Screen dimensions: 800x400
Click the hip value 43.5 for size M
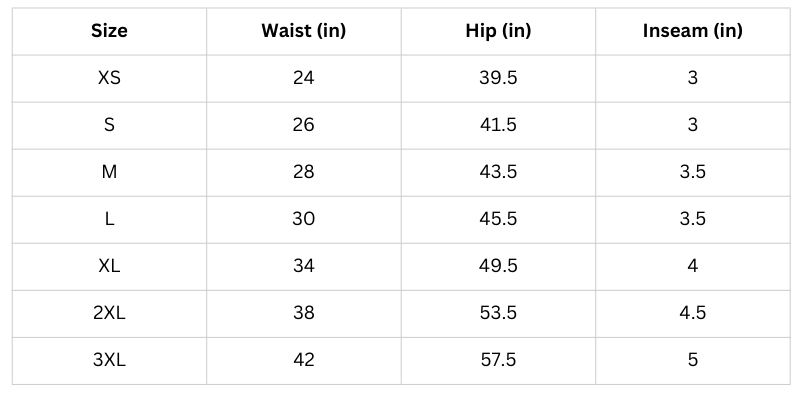[x=498, y=172]
